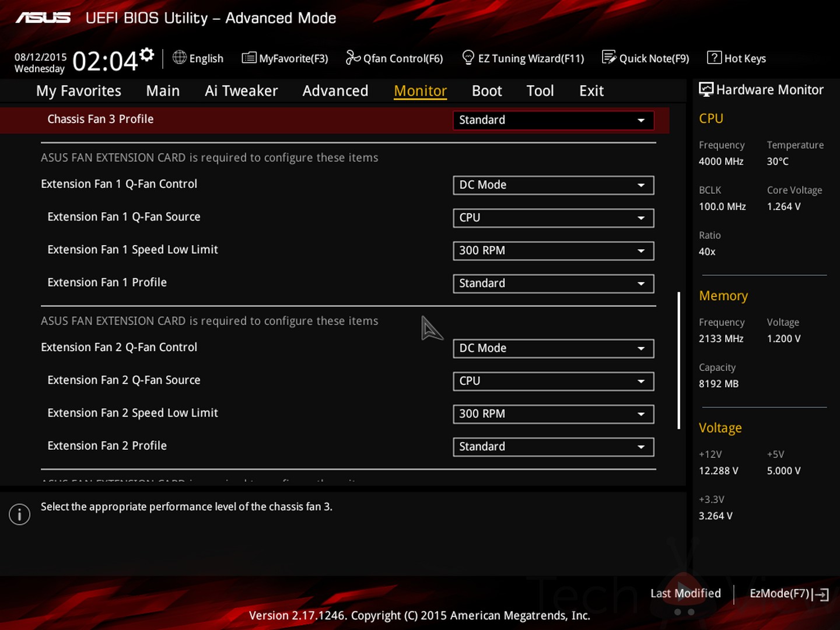
Task: Open MyFavorite(F3) shortcut
Action: (285, 58)
